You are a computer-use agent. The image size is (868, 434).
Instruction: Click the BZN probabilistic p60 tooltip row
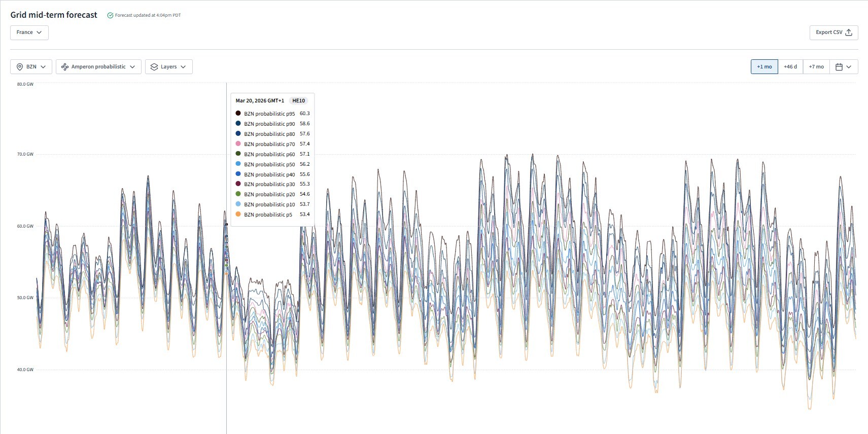[x=272, y=154]
